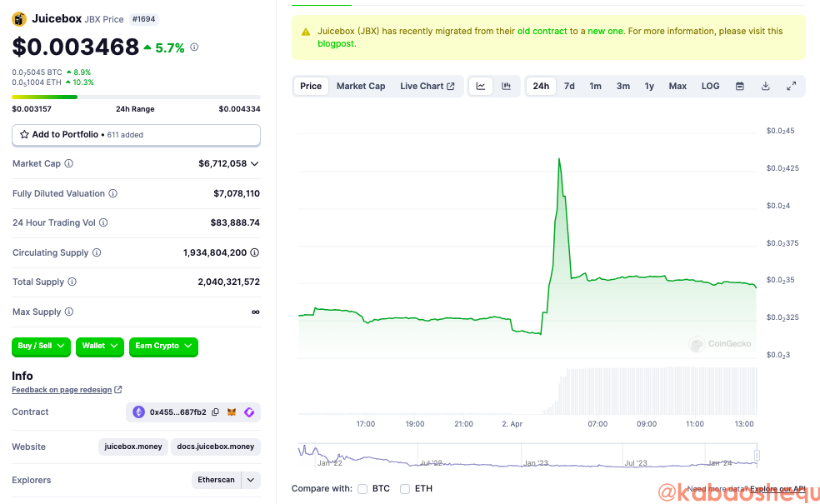
Task: Expand the Market Cap value chevron
Action: (255, 164)
